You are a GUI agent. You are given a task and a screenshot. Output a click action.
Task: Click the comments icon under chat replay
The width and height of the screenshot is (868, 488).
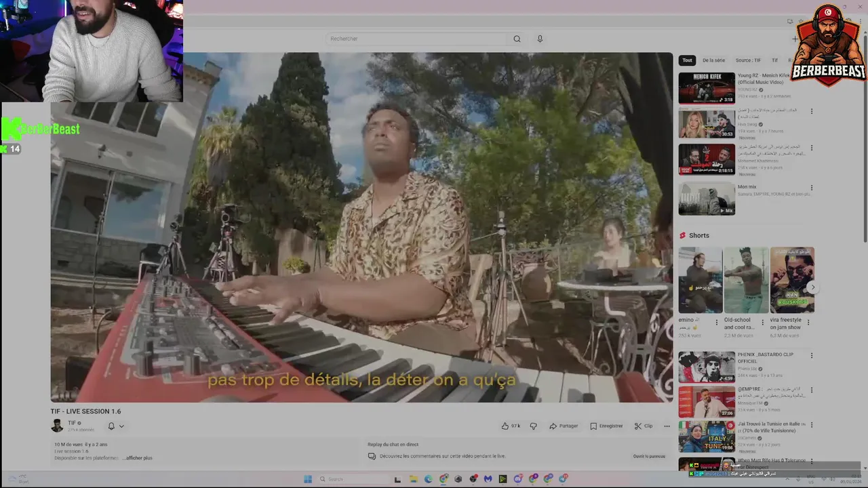click(x=372, y=456)
